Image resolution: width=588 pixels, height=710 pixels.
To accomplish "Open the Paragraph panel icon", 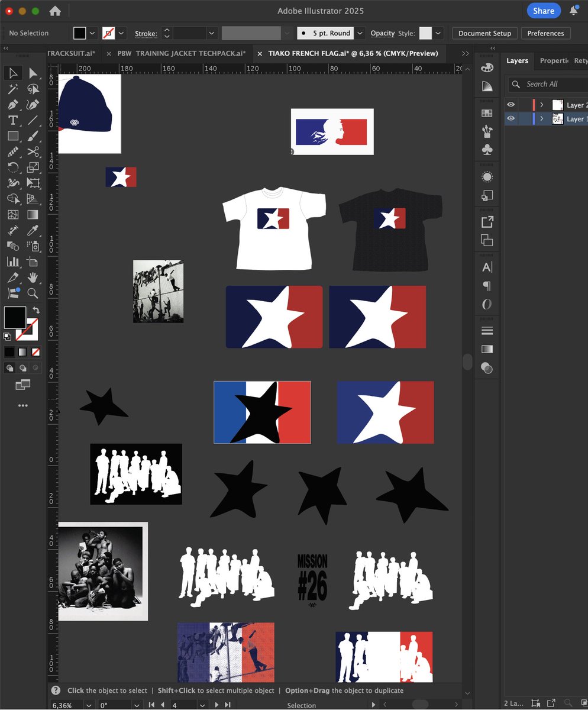I will (487, 286).
